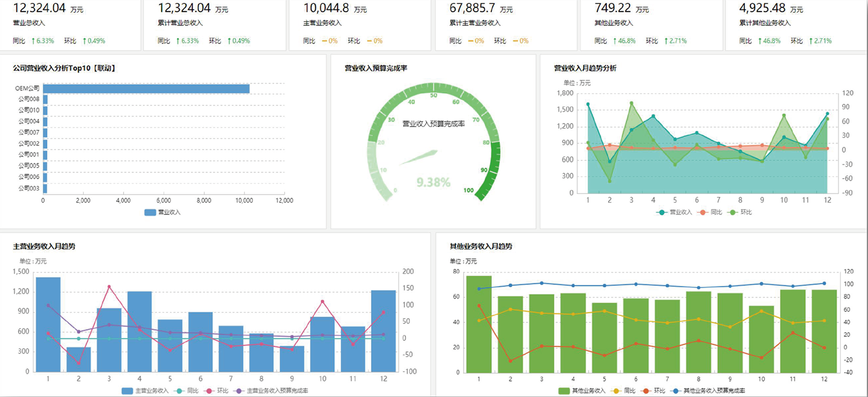Viewport: 868px width, 397px height.
Task: Click orange 环比 legend marker in 其他业务收入月趋势
Action: pyautogui.click(x=646, y=391)
